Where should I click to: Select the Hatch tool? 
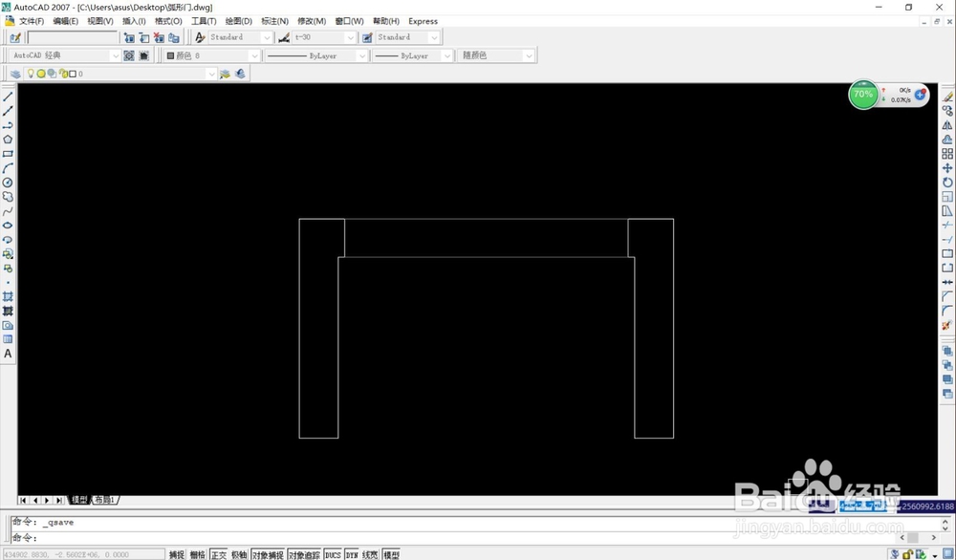(8, 297)
